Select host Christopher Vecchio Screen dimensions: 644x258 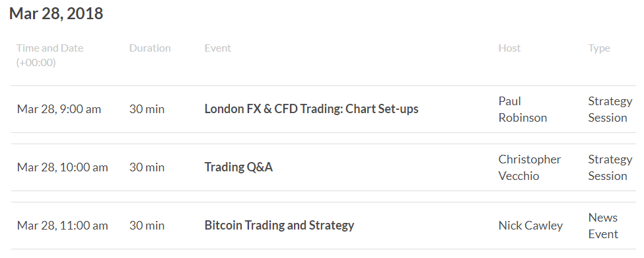click(530, 167)
